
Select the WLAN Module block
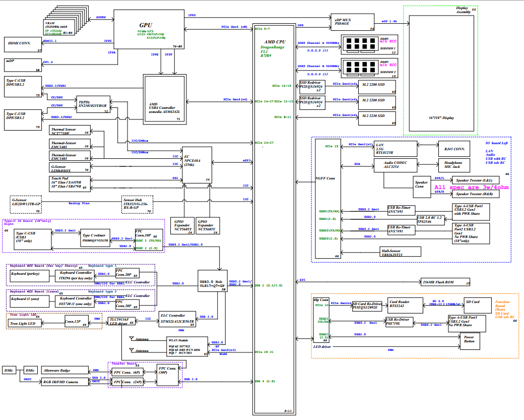187,346
